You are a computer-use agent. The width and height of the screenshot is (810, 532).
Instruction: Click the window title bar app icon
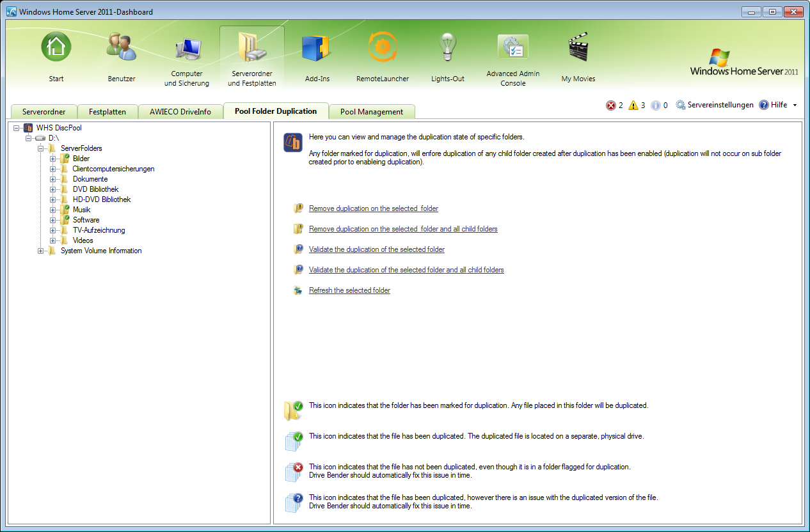pos(12,12)
